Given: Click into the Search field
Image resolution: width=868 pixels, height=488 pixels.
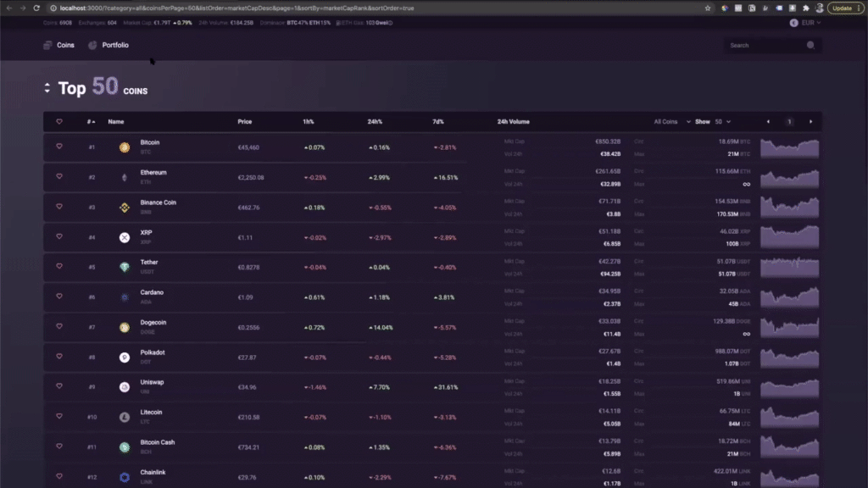Looking at the screenshot, I should click(763, 46).
